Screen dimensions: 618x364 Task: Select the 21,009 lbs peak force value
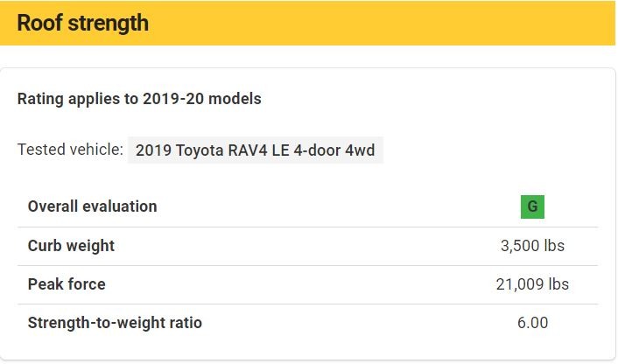532,284
